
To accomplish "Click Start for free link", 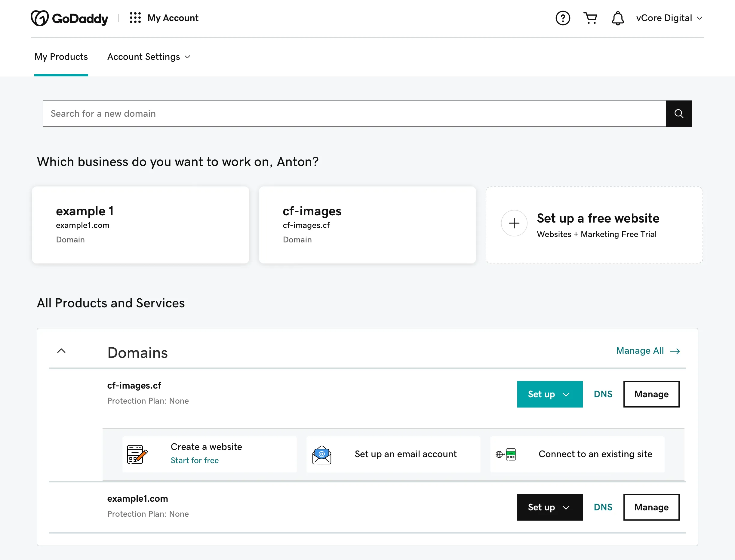I will (195, 460).
